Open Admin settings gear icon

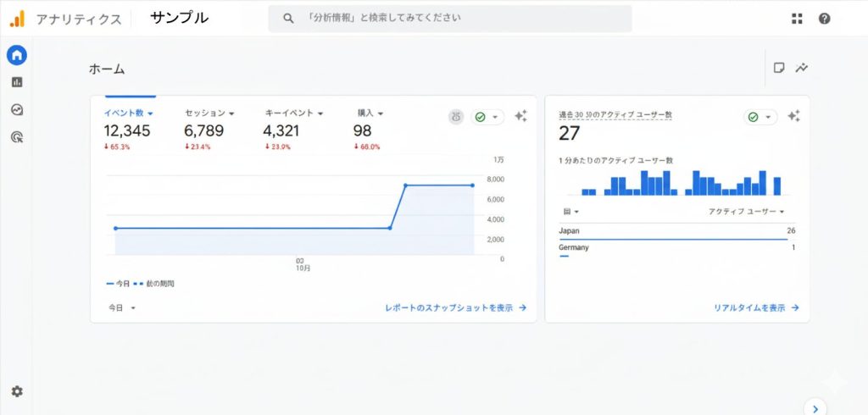click(x=17, y=391)
